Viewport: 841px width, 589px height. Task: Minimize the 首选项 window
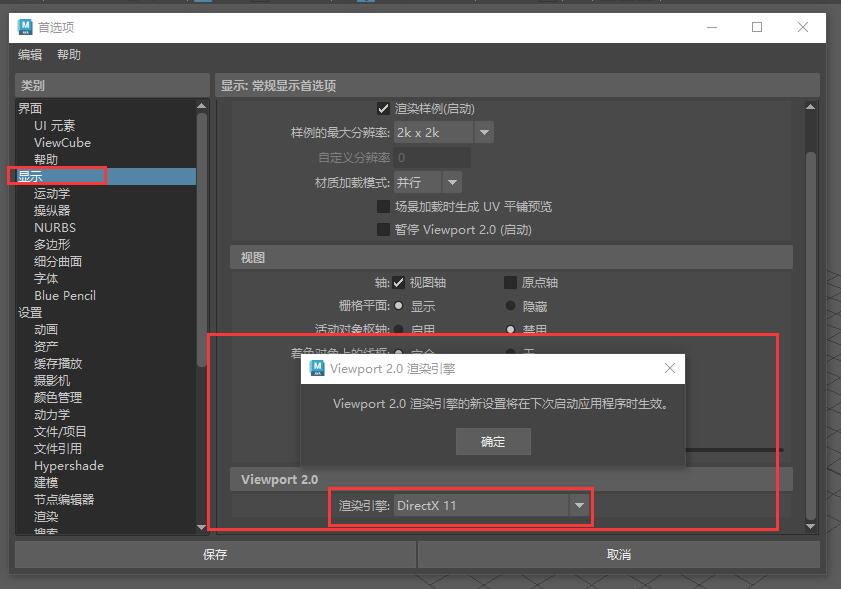click(x=711, y=27)
